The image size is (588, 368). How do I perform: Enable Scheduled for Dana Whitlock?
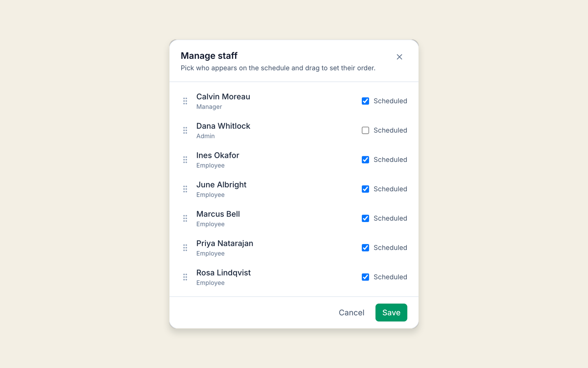pos(365,130)
